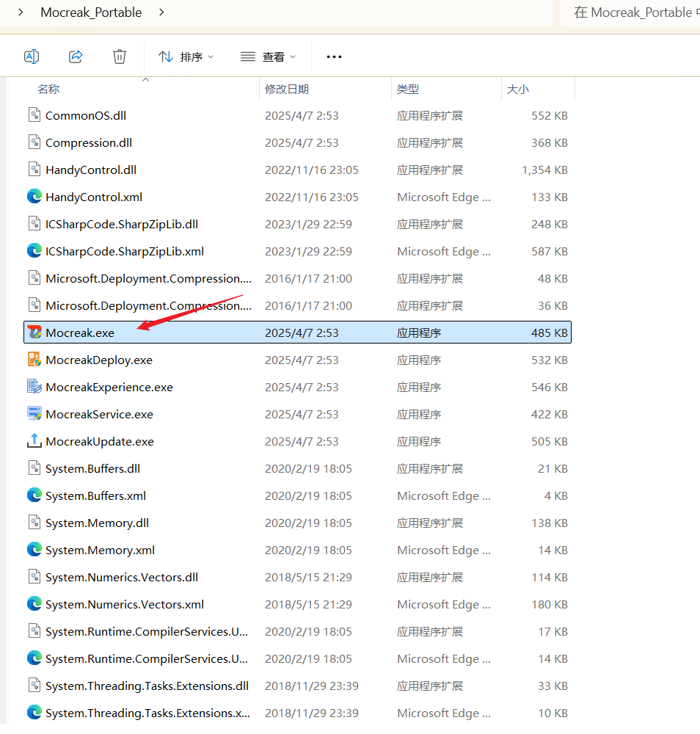Select the Compression.dll file name
This screenshot has height=734, width=700.
coord(89,143)
